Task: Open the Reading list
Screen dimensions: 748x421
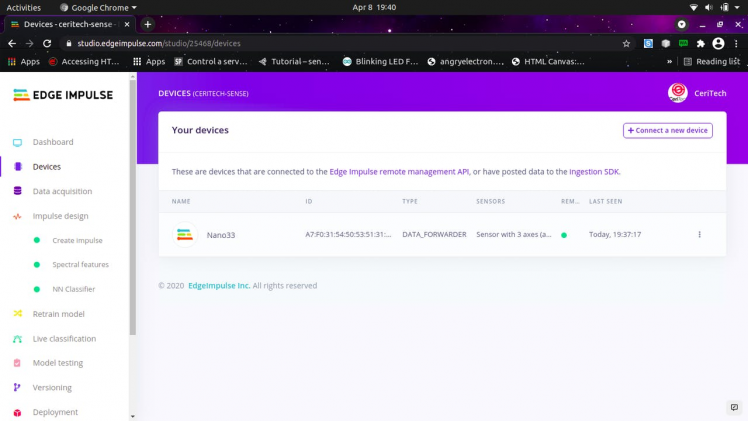Action: point(712,62)
